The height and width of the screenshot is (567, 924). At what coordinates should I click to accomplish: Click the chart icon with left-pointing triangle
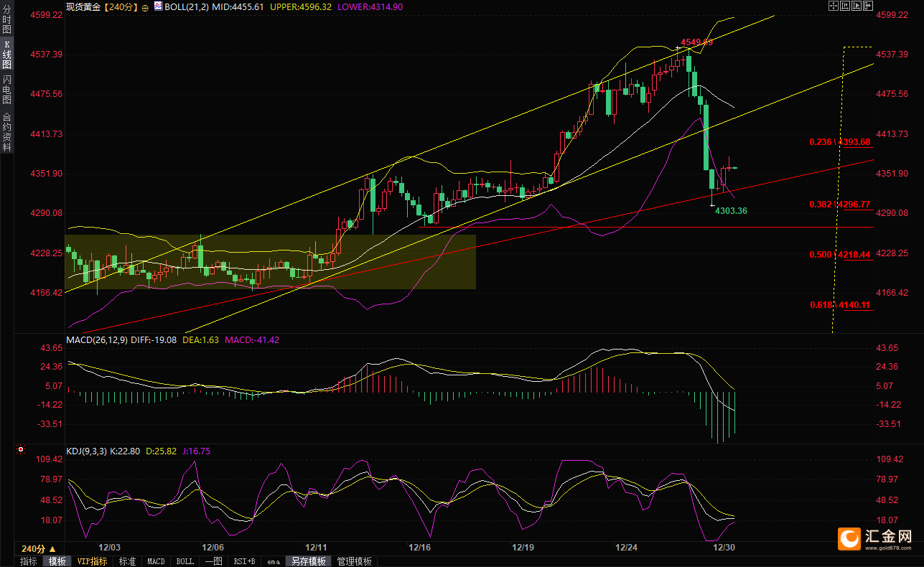(844, 6)
